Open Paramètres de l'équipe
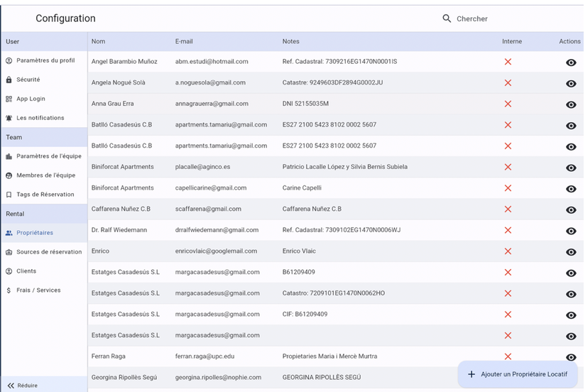This screenshot has width=588, height=392. point(44,156)
